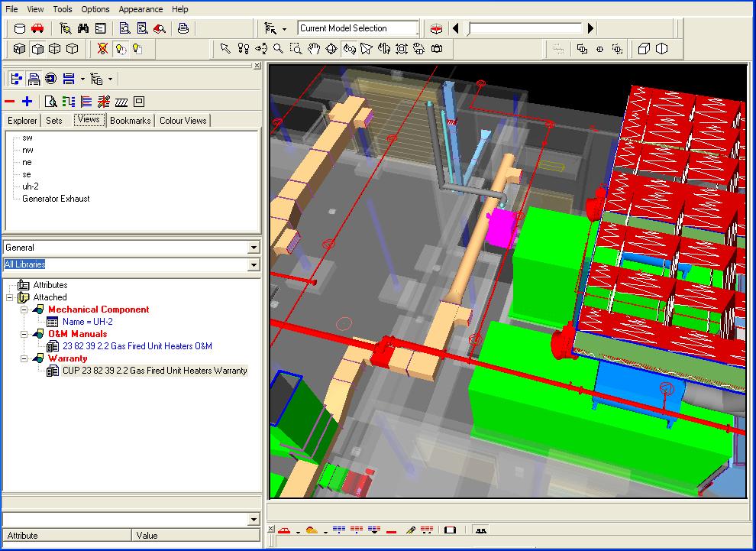
Task: Click the red section plane icon
Action: coord(436,28)
